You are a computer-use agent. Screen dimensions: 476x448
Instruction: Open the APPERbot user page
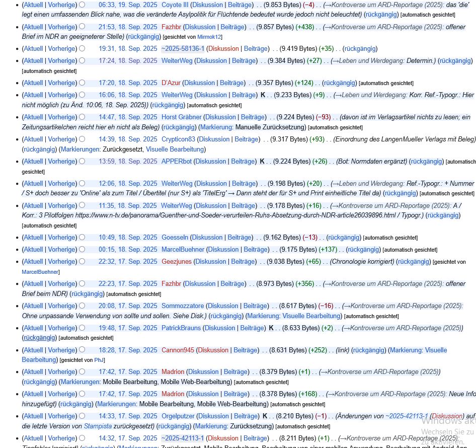[x=177, y=162]
